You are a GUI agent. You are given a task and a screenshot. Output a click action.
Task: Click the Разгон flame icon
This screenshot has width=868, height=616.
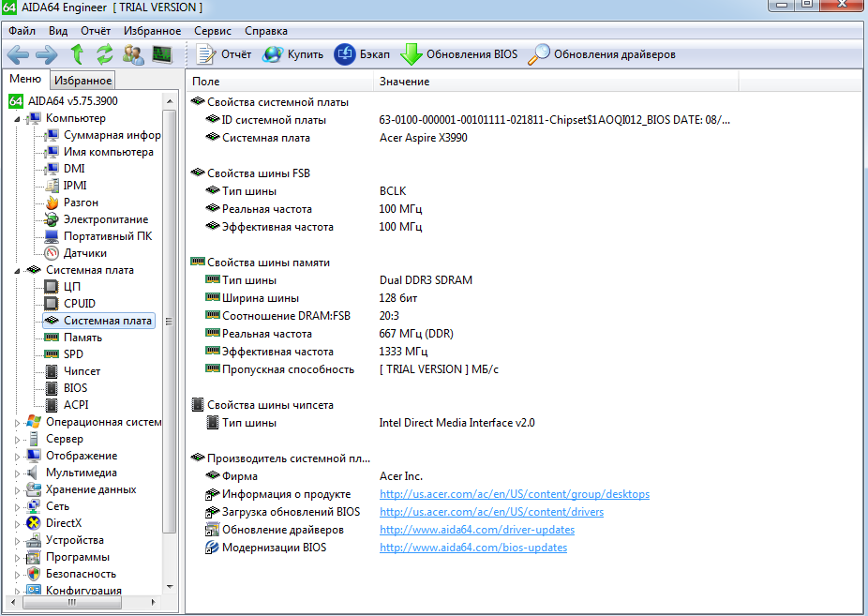click(x=52, y=203)
